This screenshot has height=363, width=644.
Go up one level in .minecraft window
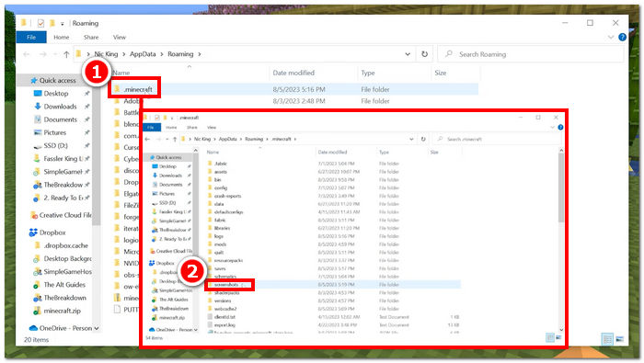[175, 139]
